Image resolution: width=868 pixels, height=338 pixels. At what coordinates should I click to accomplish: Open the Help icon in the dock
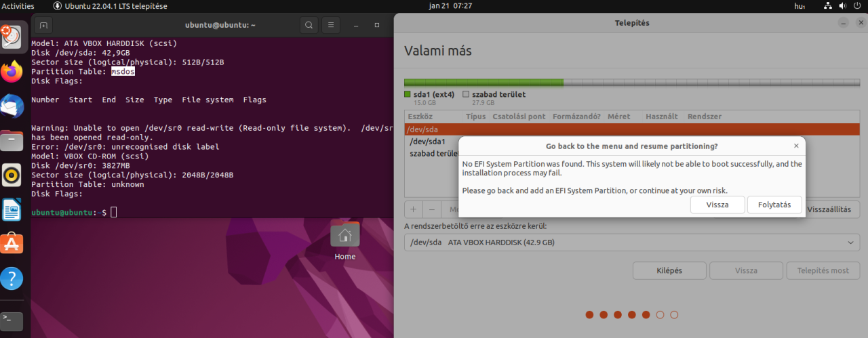[12, 278]
